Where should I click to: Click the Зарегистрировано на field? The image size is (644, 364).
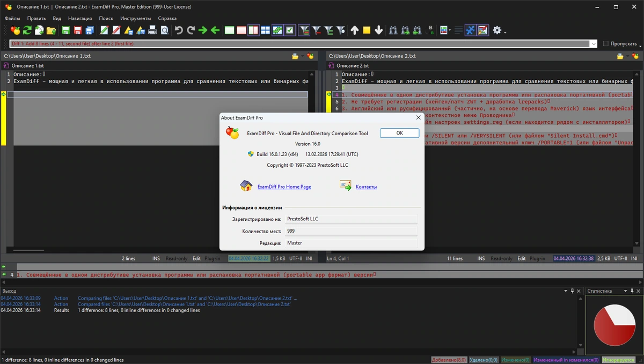pyautogui.click(x=351, y=219)
